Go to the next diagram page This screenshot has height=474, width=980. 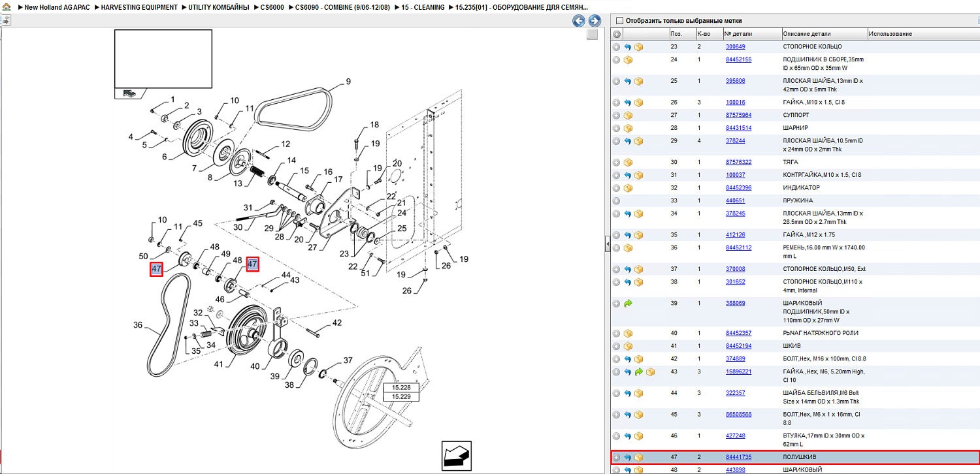(x=595, y=21)
